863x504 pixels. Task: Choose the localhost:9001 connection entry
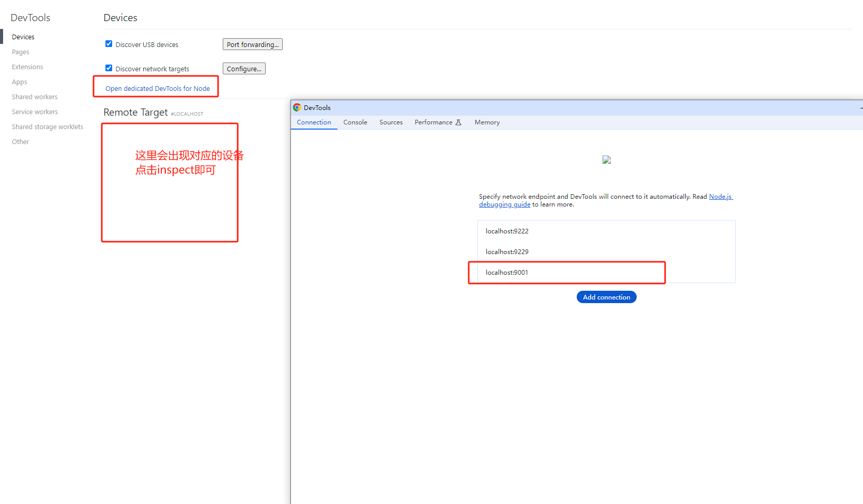coord(507,273)
